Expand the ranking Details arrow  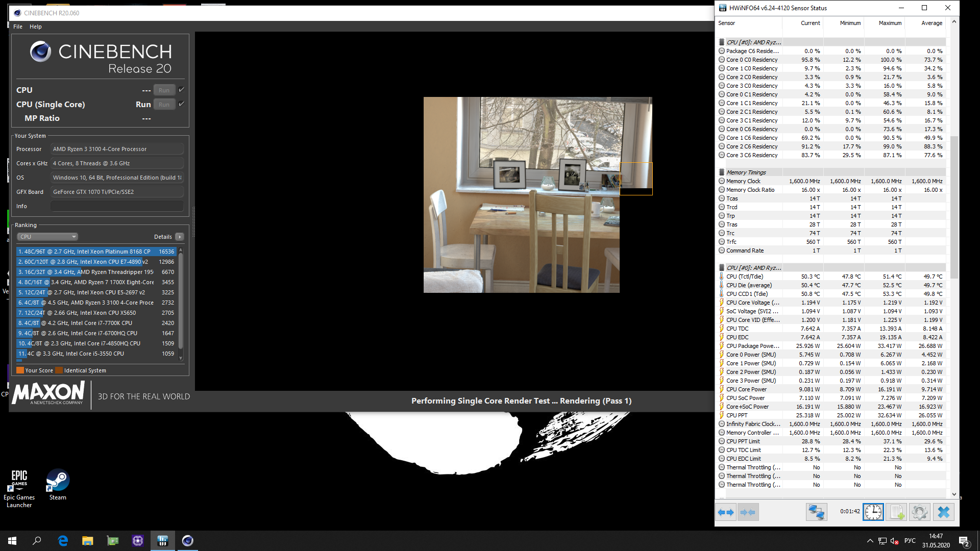pyautogui.click(x=180, y=237)
